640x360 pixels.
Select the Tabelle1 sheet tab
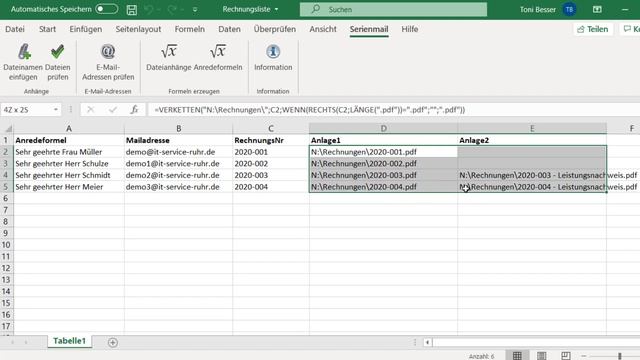(x=69, y=341)
